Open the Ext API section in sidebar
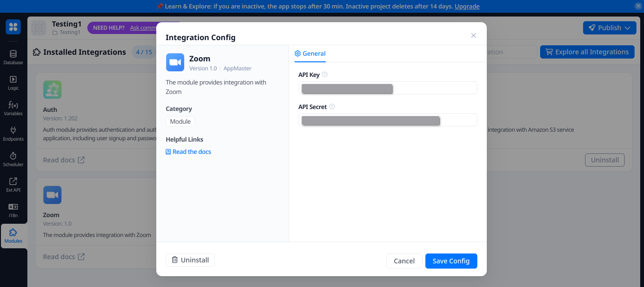Screen dimensions: 644x287 click(13, 185)
